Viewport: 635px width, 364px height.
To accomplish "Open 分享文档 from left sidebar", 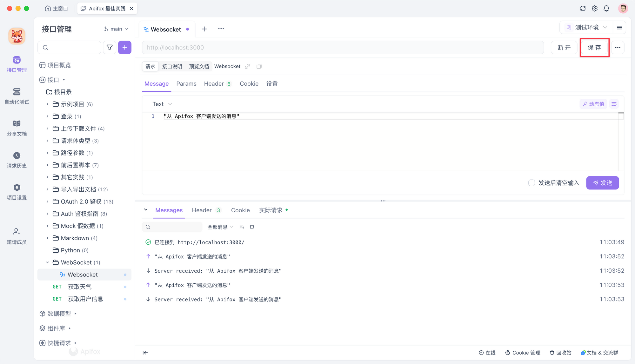I will click(x=17, y=128).
